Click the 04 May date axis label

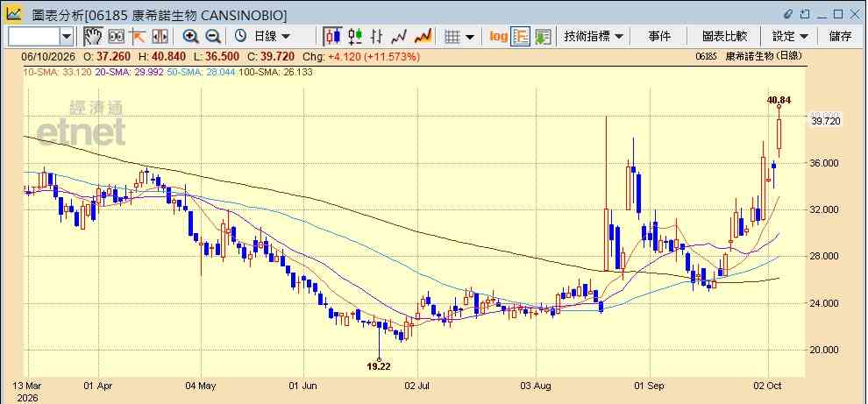click(201, 386)
